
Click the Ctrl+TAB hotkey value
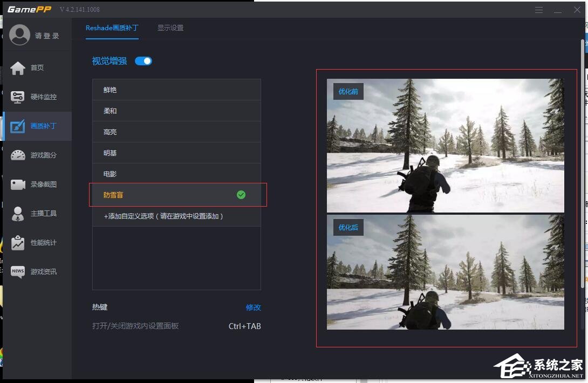pyautogui.click(x=244, y=326)
